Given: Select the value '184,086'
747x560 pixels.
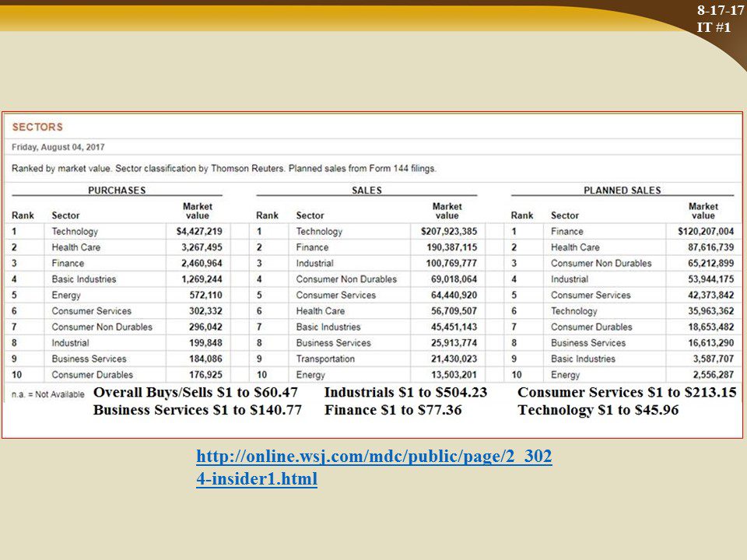Looking at the screenshot, I should [x=205, y=359].
